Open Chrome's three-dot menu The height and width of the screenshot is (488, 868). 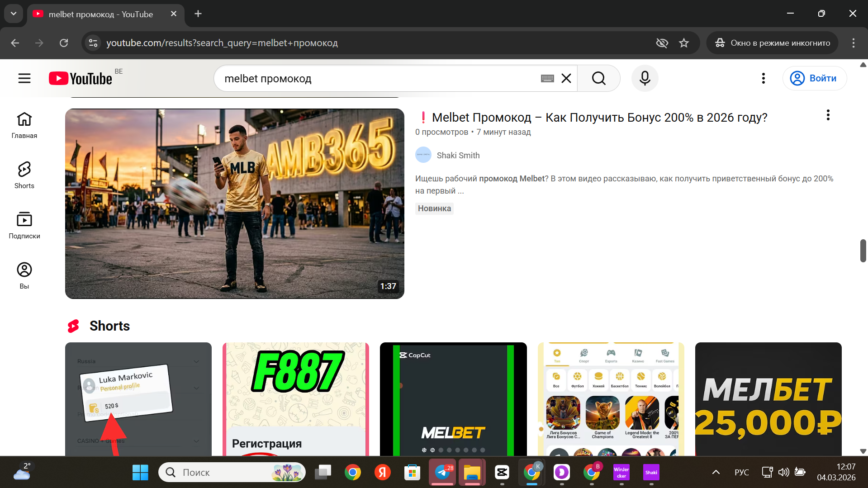click(854, 43)
